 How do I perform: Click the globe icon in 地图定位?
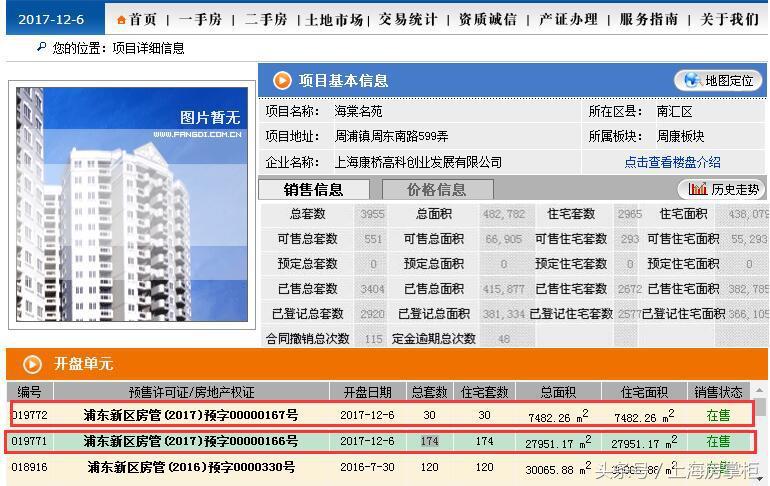(x=692, y=80)
